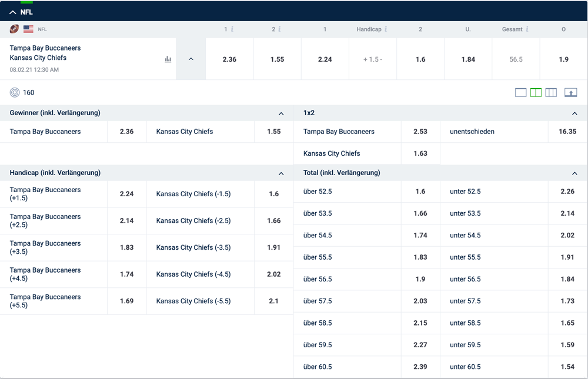This screenshot has height=379, width=588.
Task: Open match statistics bar chart icon
Action: pos(168,59)
